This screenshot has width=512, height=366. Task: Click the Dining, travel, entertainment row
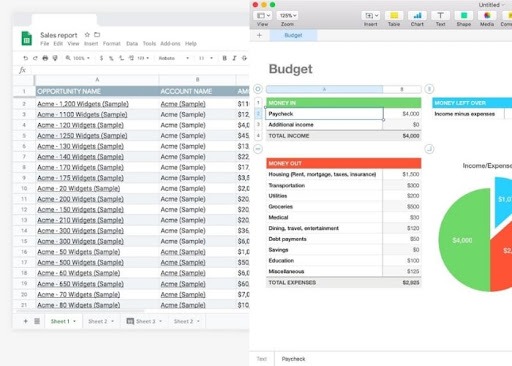click(x=344, y=228)
